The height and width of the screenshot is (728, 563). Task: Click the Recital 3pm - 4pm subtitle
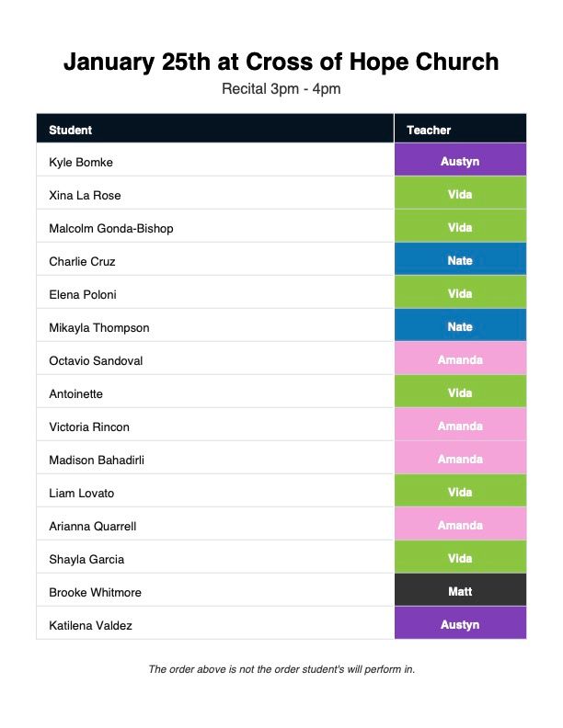coord(281,89)
